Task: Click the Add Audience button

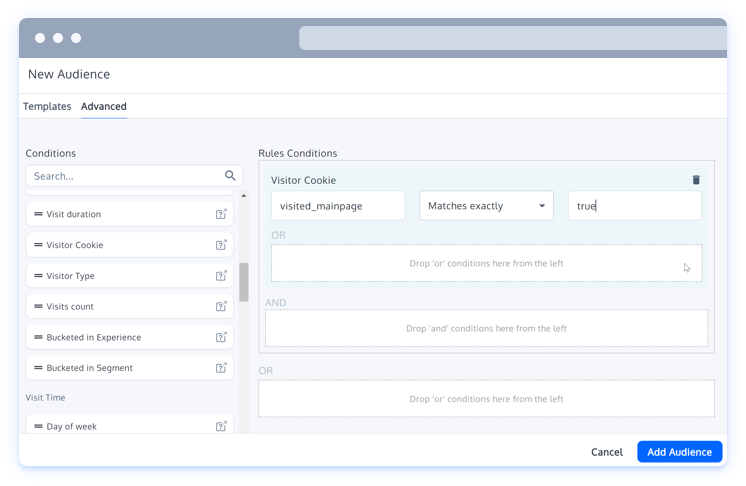Action: (679, 452)
